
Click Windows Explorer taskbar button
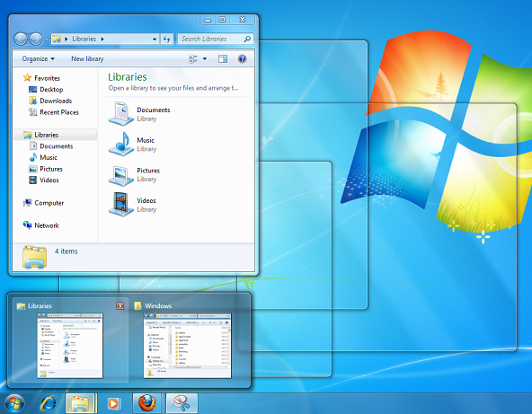80,403
